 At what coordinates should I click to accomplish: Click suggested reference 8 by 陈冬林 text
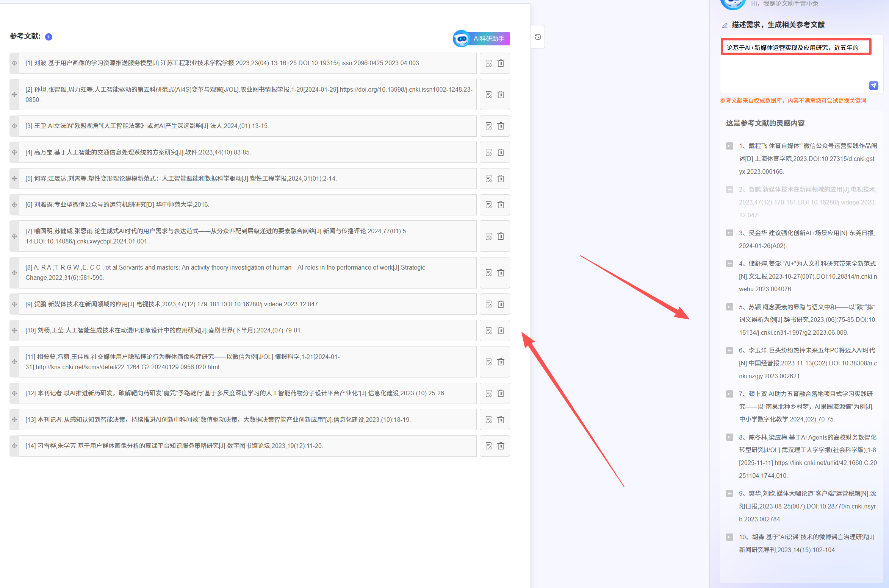click(x=807, y=456)
